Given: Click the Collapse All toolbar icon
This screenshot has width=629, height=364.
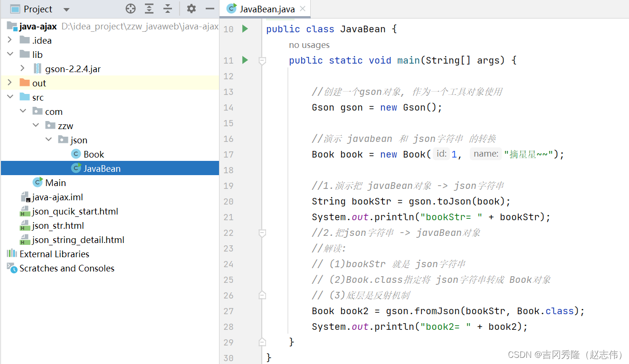Looking at the screenshot, I should coord(168,9).
